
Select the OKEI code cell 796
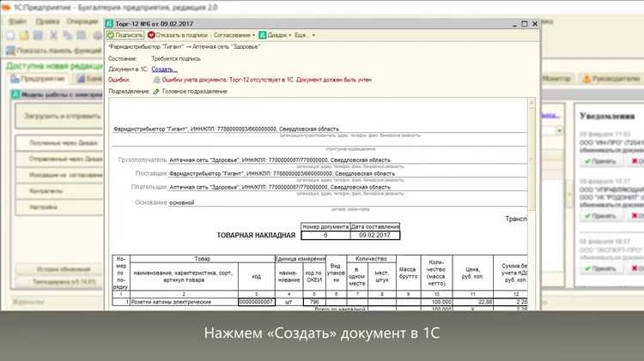tap(314, 302)
